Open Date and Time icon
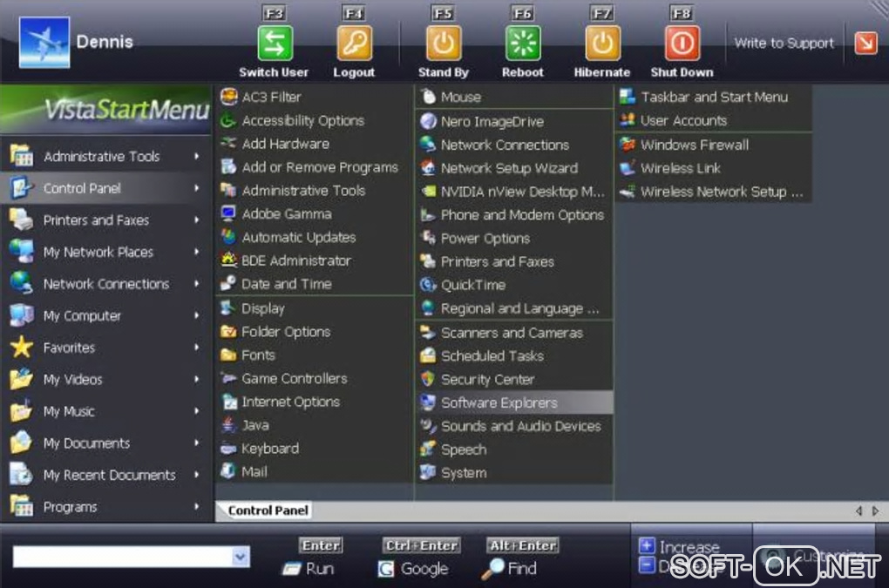The image size is (889, 588). [x=228, y=284]
